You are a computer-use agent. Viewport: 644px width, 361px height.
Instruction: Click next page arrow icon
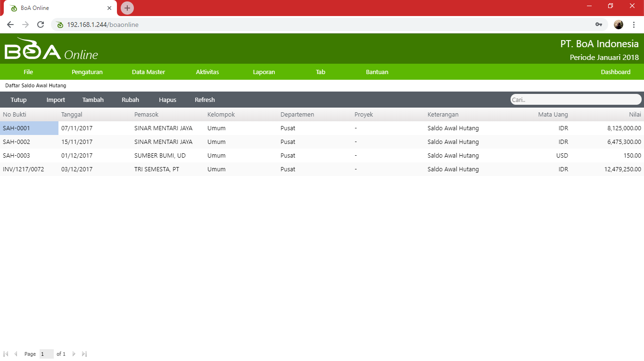tap(74, 354)
